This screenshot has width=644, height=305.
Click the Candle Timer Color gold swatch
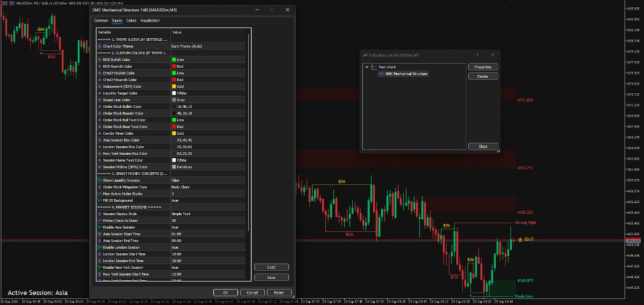(x=174, y=133)
